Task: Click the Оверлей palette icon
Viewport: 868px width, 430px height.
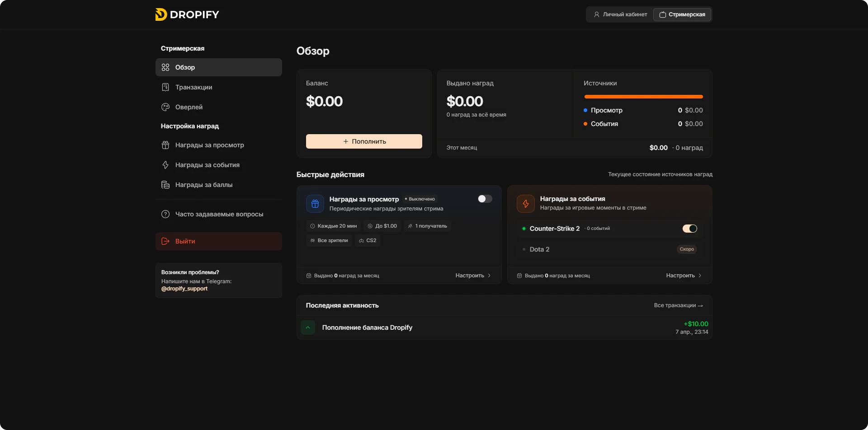Action: tap(165, 107)
